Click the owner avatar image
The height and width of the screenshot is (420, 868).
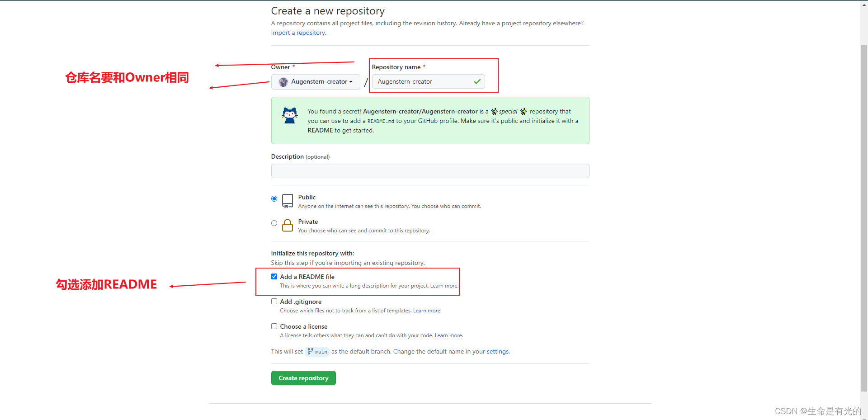click(283, 82)
